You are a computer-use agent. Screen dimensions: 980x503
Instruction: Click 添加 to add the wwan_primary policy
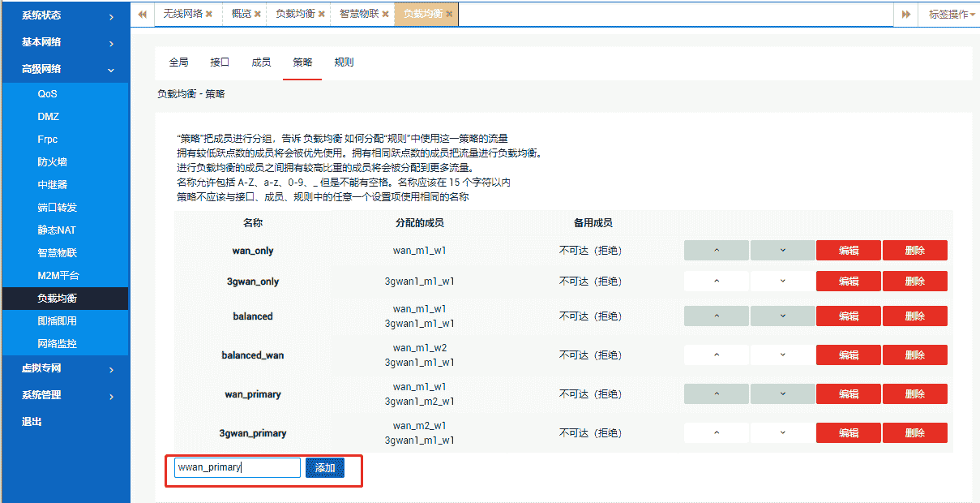[x=324, y=467]
